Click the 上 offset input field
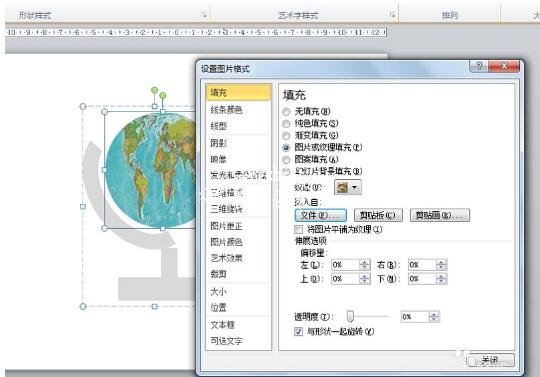Screen dimensions: 540x377 345,279
